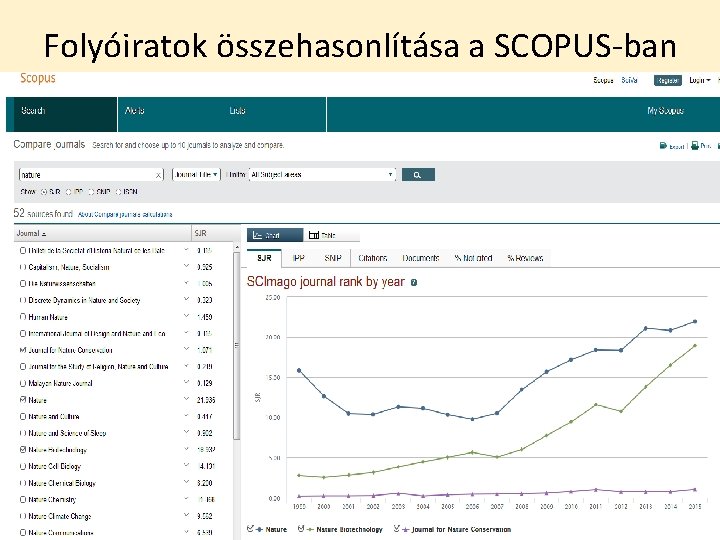Click Nature and Science of Sleep title
This screenshot has width=720, height=540.
tap(67, 433)
